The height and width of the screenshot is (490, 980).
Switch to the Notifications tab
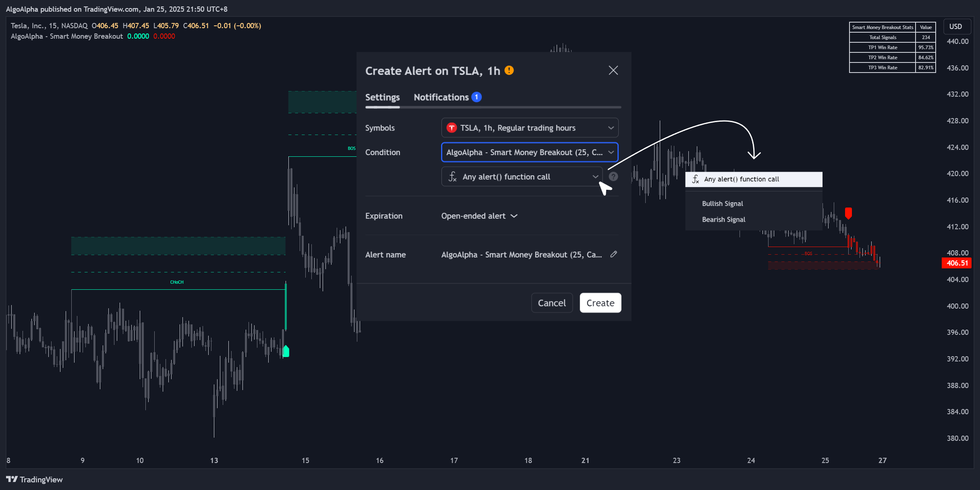(441, 97)
